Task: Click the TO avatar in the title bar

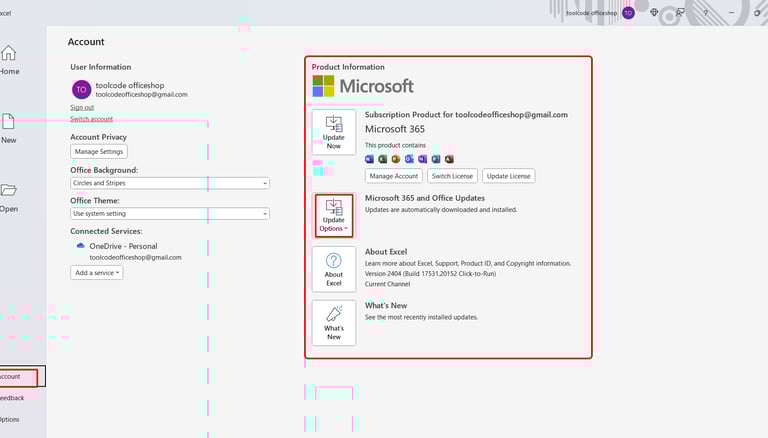Action: coord(628,13)
